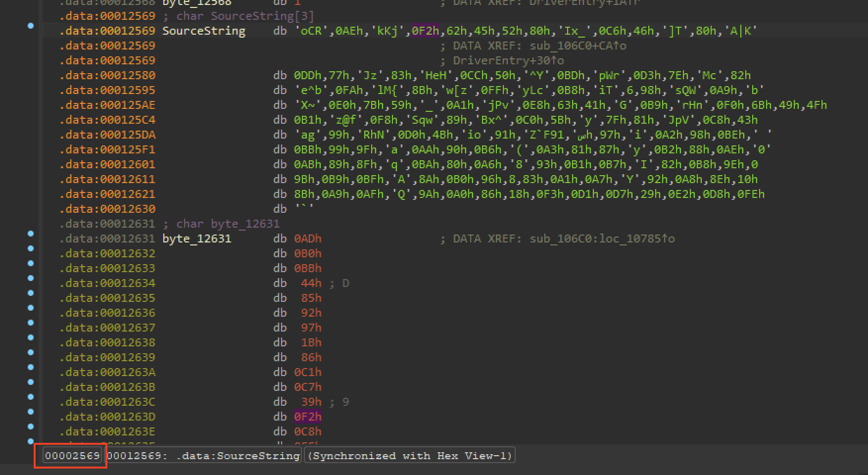
Task: Click address .data:000125DA
Action: (107, 135)
